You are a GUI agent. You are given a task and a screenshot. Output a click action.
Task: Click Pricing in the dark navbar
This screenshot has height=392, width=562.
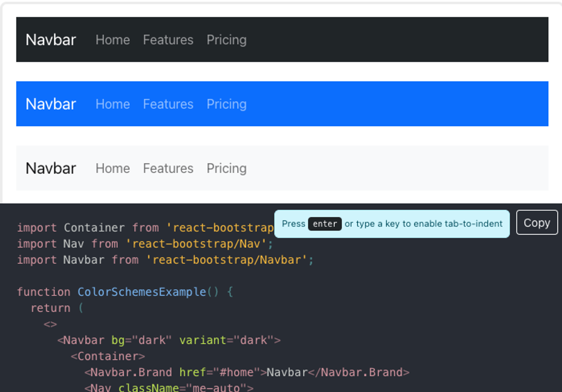pyautogui.click(x=226, y=40)
